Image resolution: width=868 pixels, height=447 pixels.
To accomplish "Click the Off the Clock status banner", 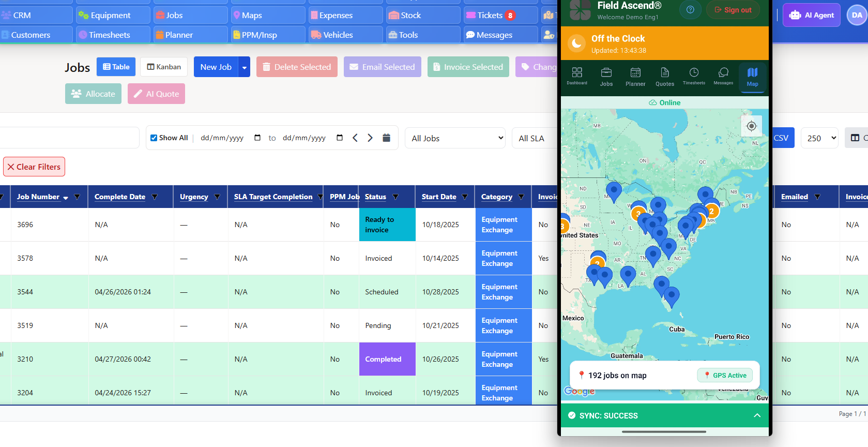I will (665, 43).
